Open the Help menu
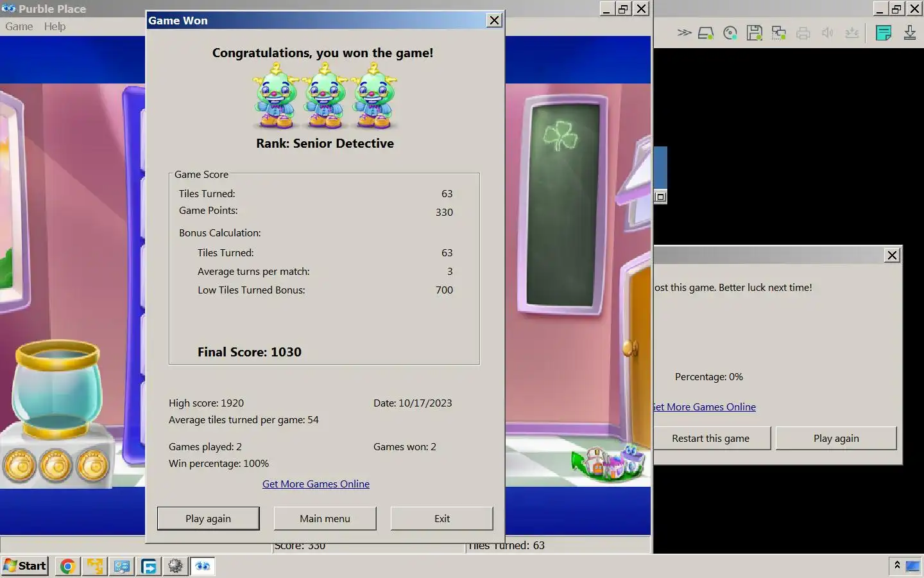 pos(55,26)
